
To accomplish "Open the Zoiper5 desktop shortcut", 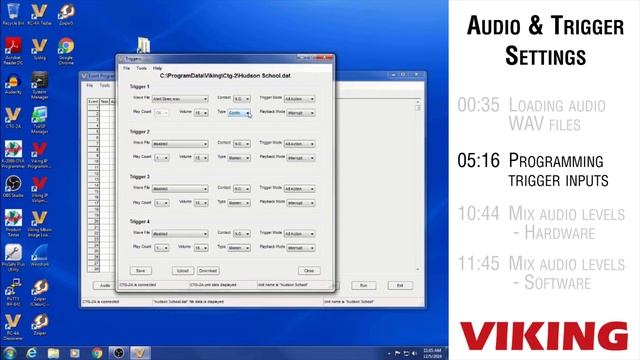I will [66, 14].
